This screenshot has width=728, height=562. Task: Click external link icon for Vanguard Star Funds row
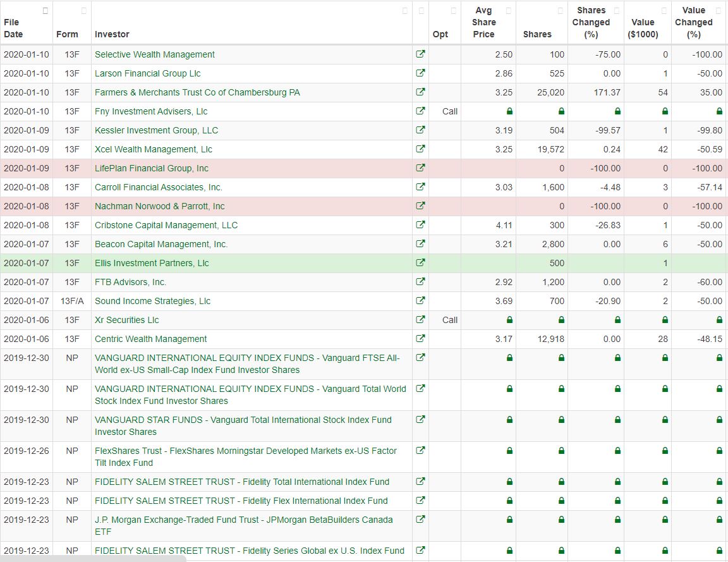tap(420, 419)
